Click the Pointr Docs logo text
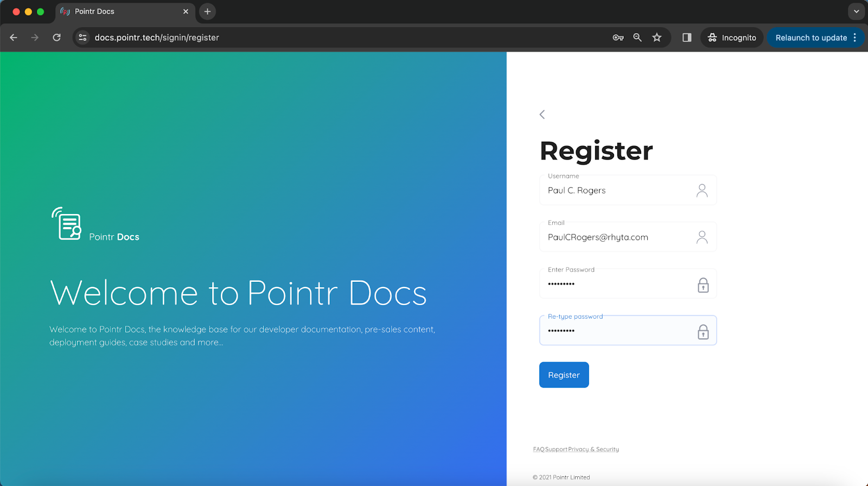 point(114,237)
